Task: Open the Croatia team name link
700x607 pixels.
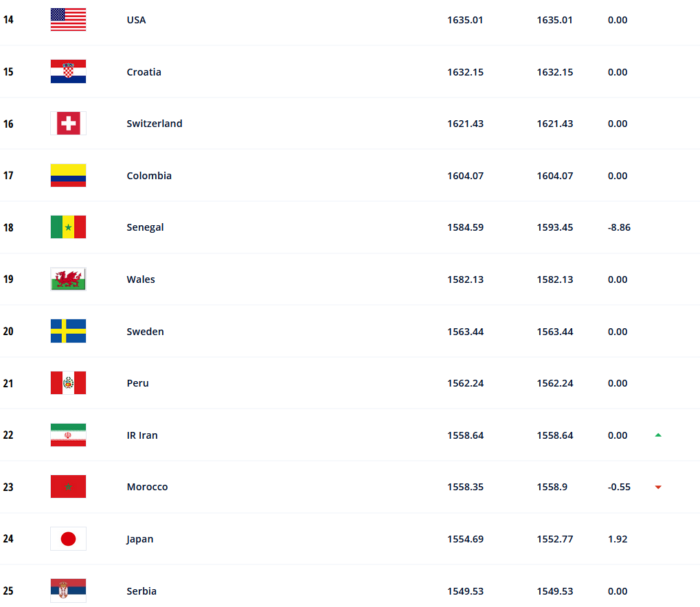Action: 144,72
